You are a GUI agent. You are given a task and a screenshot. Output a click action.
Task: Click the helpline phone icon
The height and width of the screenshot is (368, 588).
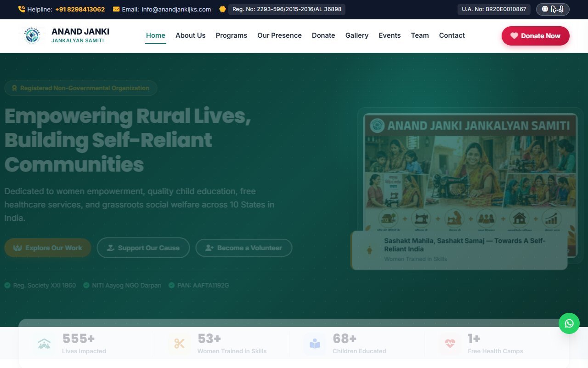pyautogui.click(x=22, y=9)
